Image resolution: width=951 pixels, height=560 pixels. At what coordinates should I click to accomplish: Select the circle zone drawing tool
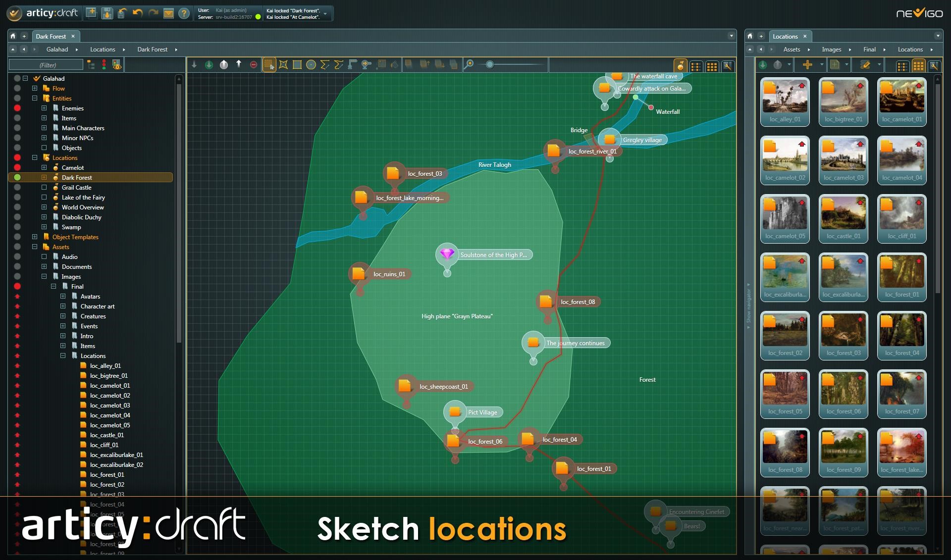click(x=311, y=65)
